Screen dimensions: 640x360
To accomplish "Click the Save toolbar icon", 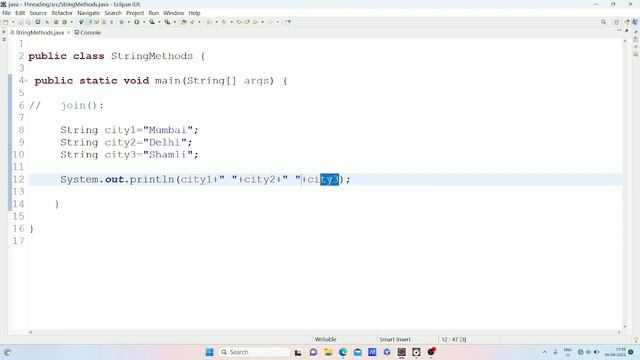I will 20,22.
